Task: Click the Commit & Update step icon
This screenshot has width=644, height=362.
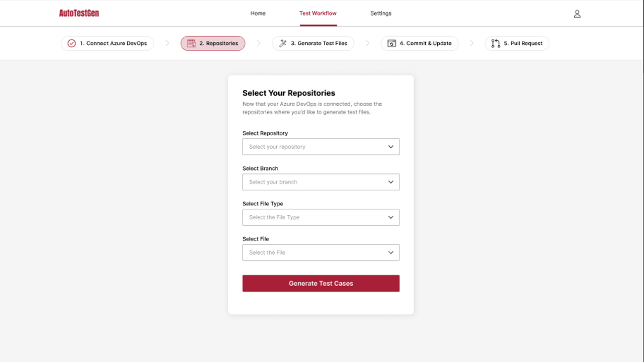Action: [x=391, y=43]
